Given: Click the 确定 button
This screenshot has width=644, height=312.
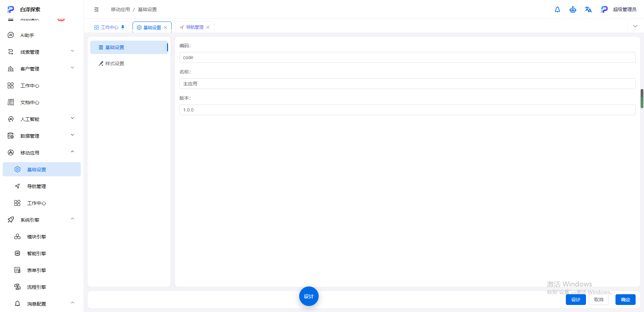Looking at the screenshot, I should coord(625,300).
